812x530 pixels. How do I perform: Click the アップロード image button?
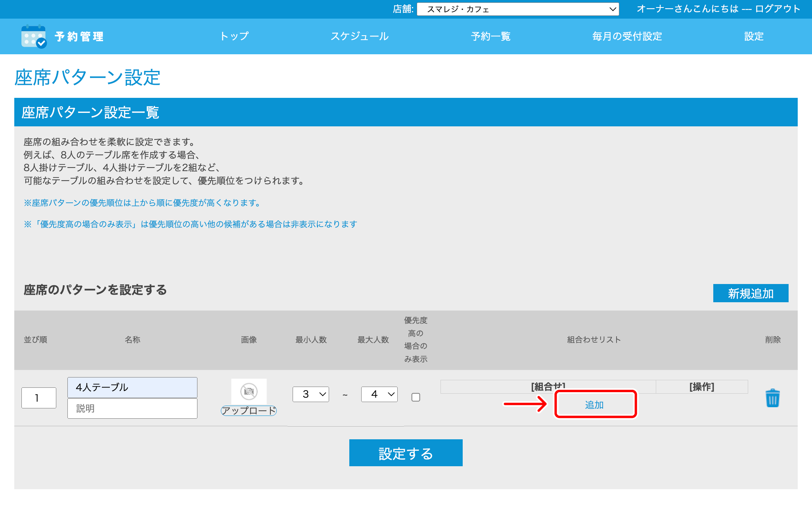pos(249,411)
